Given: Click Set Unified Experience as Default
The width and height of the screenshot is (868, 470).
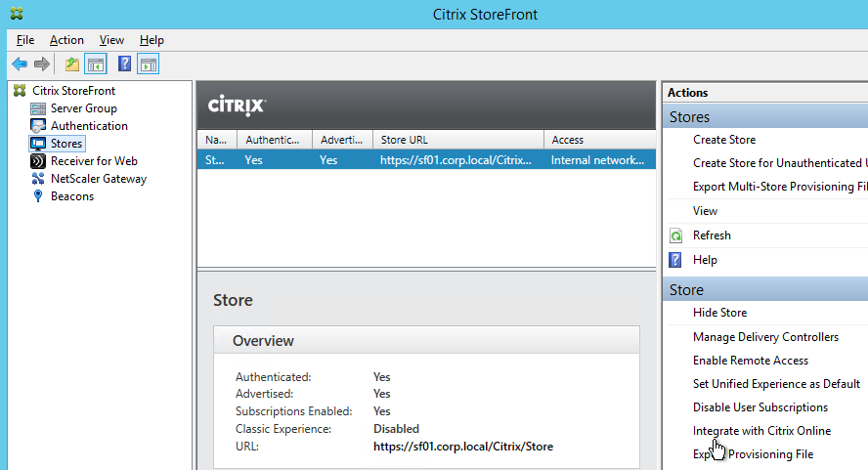Looking at the screenshot, I should coord(776,384).
